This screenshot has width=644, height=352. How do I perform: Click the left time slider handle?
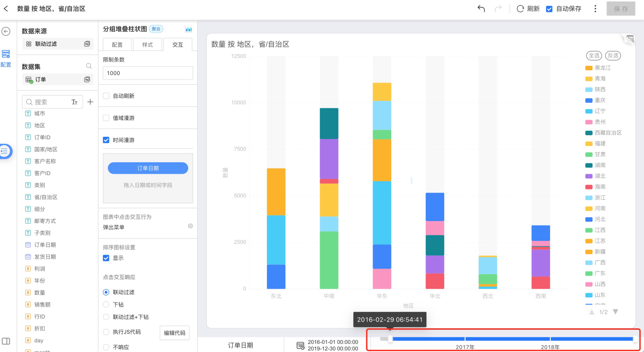pos(390,339)
